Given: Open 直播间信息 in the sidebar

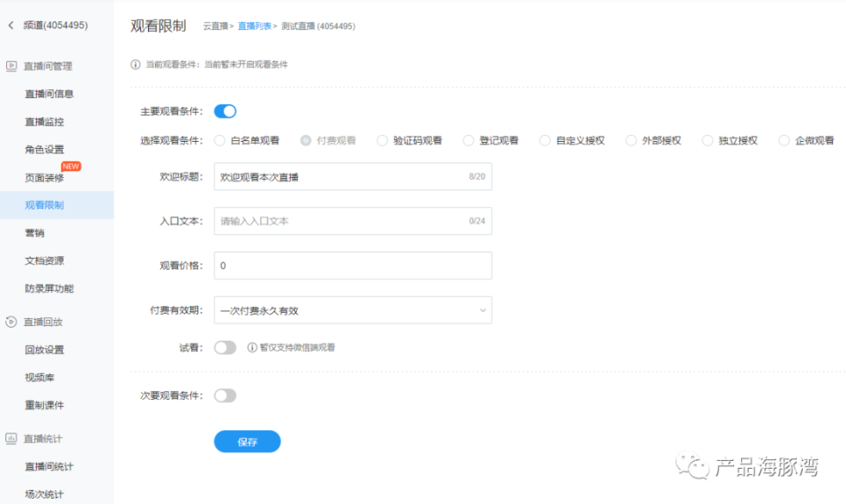Looking at the screenshot, I should 49,94.
